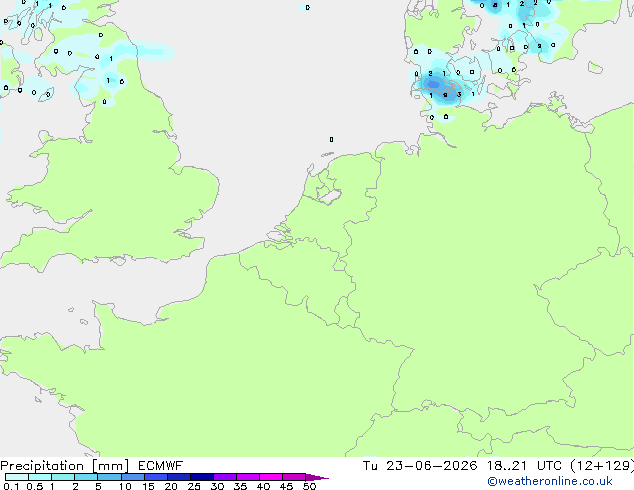The width and height of the screenshot is (634, 490).
Task: Choose the 35–40 mm purple legend swatch
Action: click(x=247, y=477)
